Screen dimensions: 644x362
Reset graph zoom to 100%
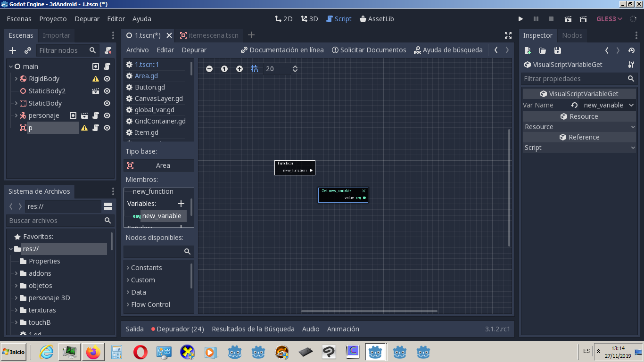[224, 69]
